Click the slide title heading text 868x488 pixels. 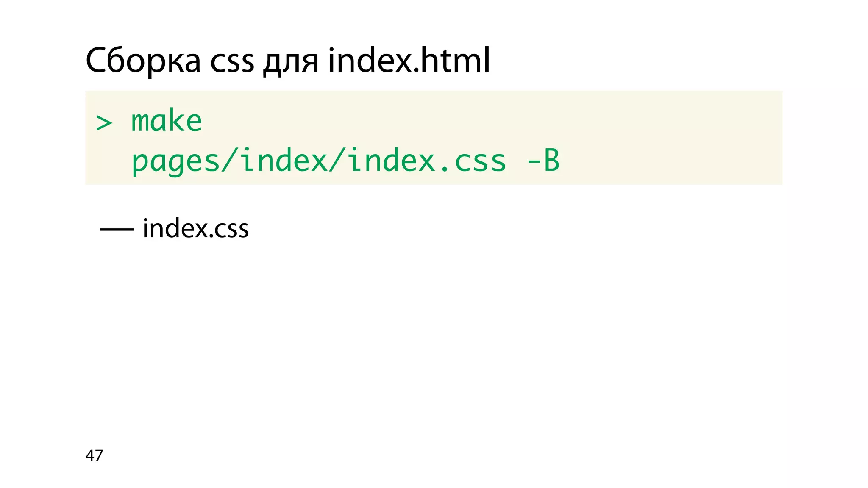click(x=287, y=61)
